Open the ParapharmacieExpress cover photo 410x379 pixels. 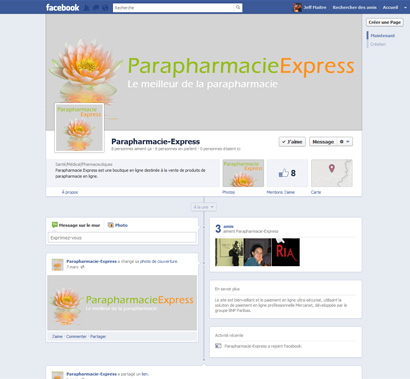(x=204, y=72)
